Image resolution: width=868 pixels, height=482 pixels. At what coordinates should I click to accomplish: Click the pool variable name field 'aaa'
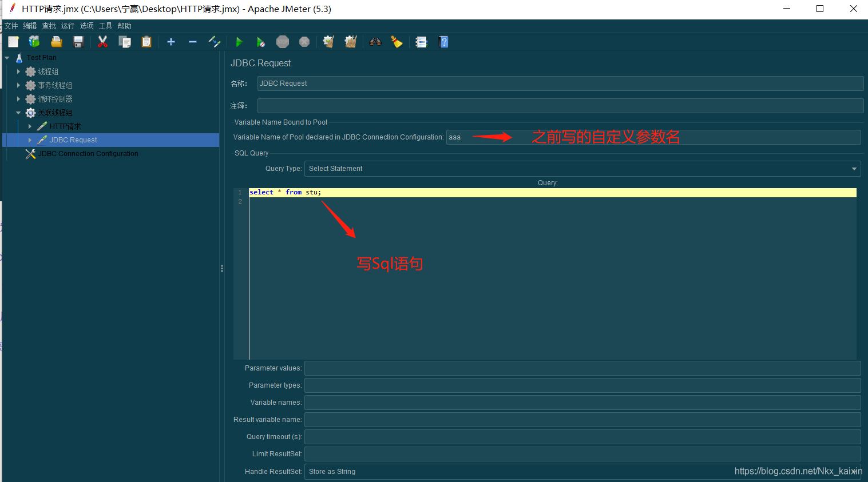(x=653, y=137)
